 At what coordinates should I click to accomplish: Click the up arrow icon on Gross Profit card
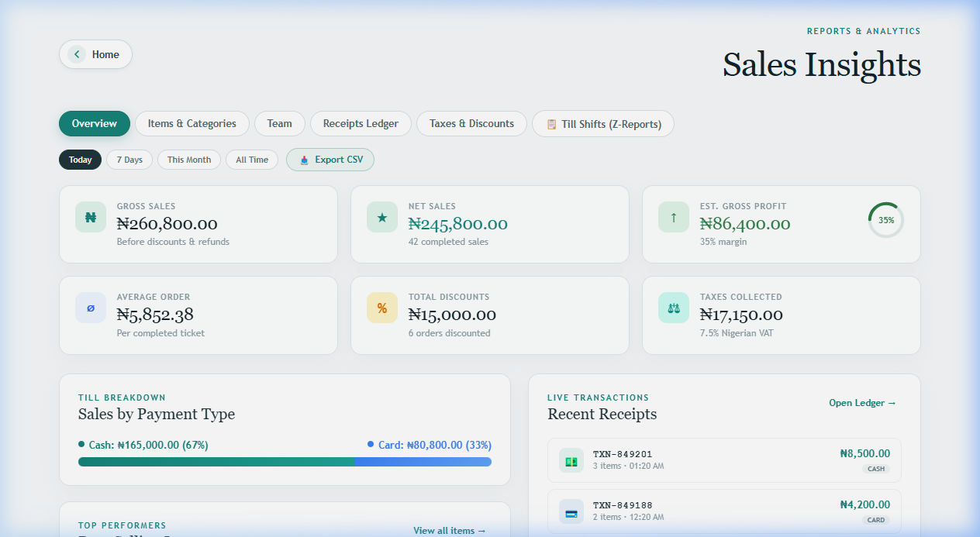coord(674,217)
